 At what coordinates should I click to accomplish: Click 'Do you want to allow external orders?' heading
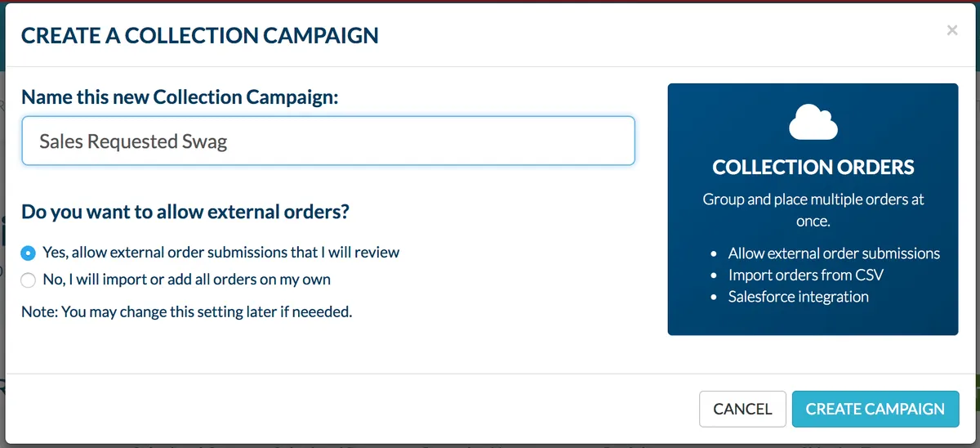185,212
